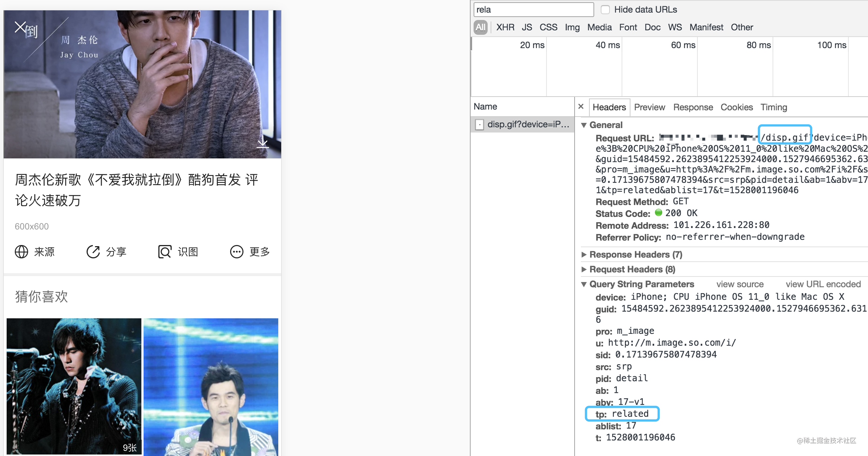Switch to the Timing tab
Screen dimensions: 868x456
(774, 107)
